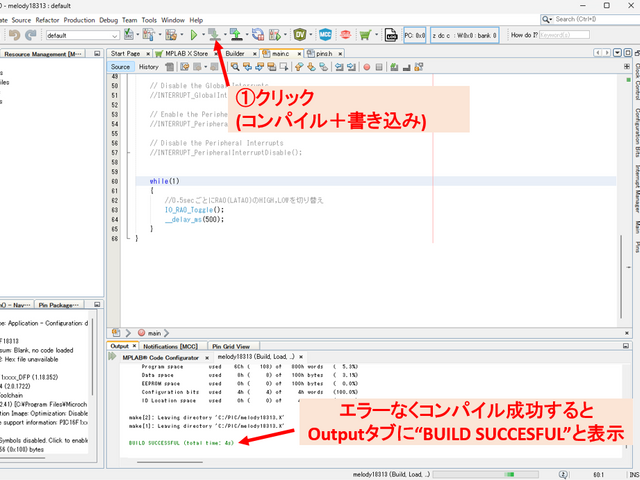Click in the Search (Ctrl+I) field
The image size is (640, 480).
point(594,19)
